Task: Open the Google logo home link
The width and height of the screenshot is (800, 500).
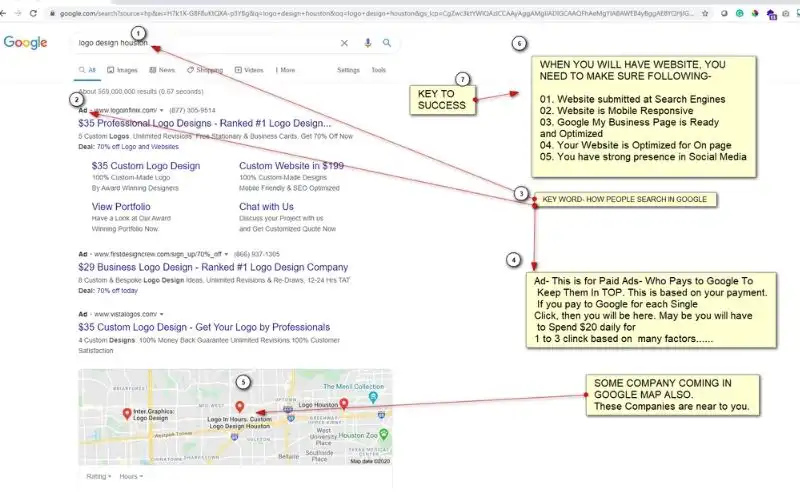Action: [26, 42]
